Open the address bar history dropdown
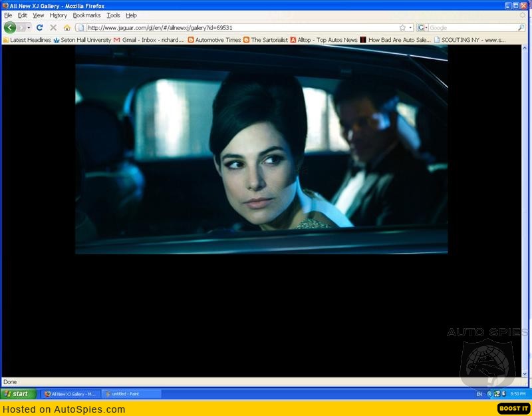 (410, 27)
